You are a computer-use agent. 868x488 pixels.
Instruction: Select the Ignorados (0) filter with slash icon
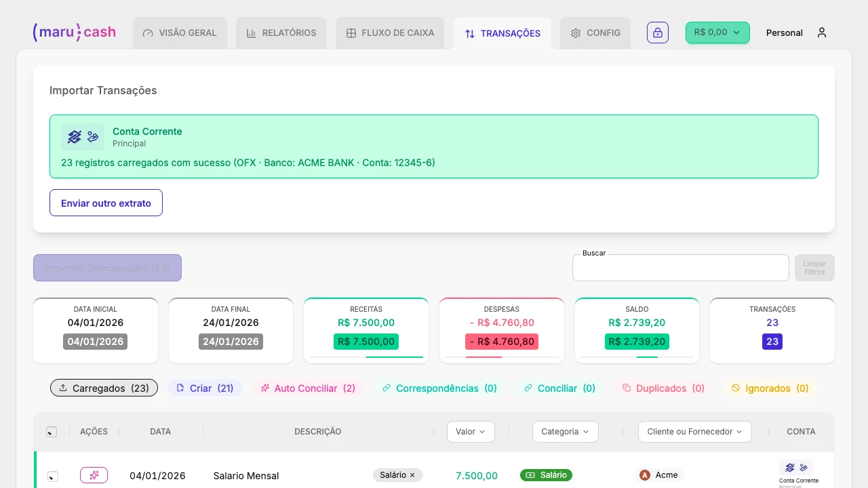pyautogui.click(x=770, y=388)
